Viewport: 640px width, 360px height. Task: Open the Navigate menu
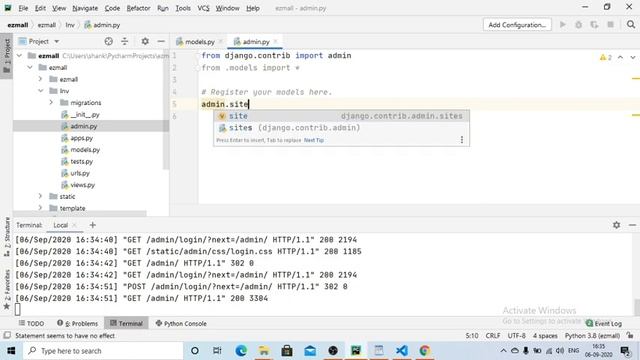85,8
